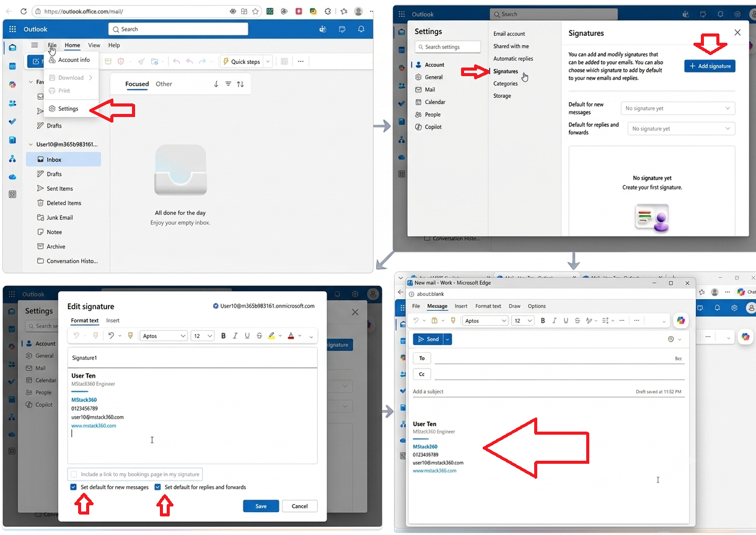756x535 pixels.
Task: Select the Junk Email folder
Action: tap(59, 218)
